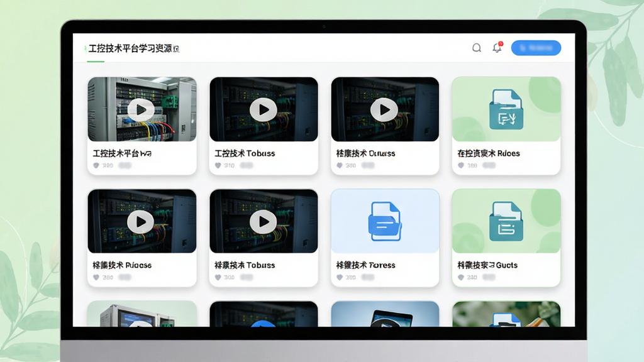
Task: Play the 工控技术平台 video card
Action: click(141, 109)
